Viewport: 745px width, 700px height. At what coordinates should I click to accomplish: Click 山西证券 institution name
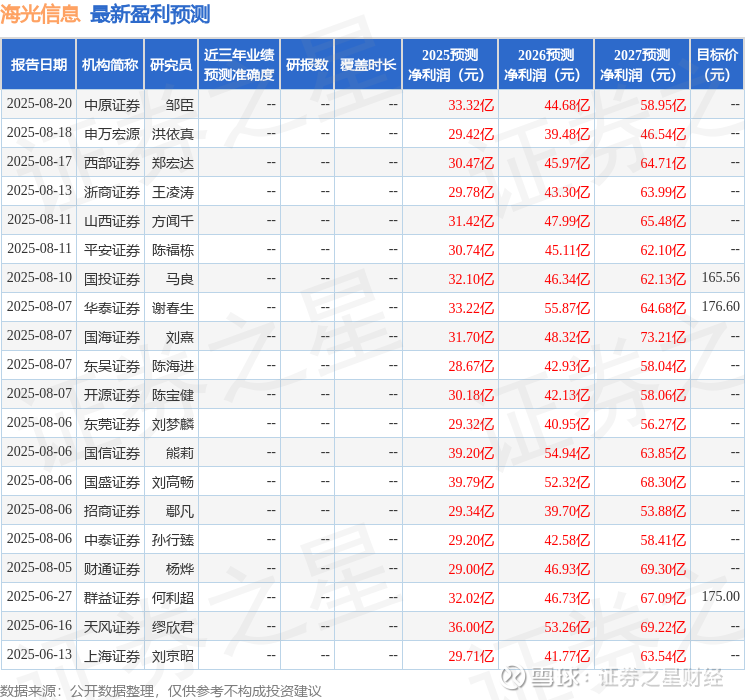tap(112, 221)
